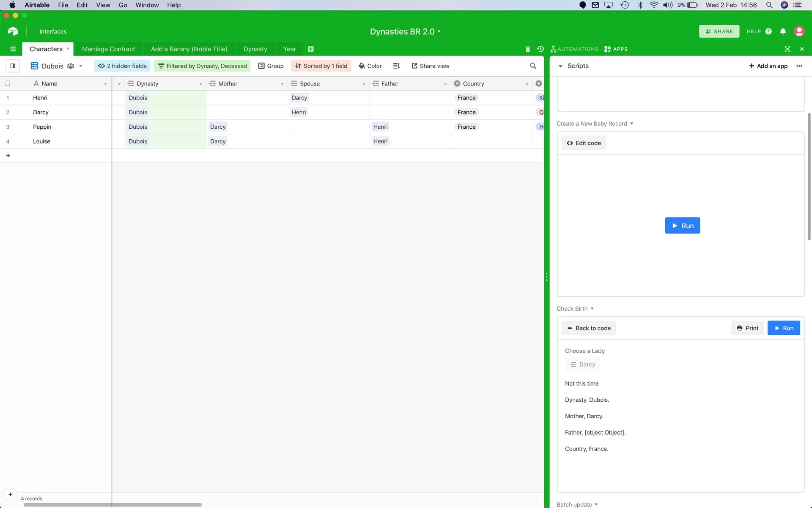
Task: Open the Characters table tab
Action: tap(48, 49)
